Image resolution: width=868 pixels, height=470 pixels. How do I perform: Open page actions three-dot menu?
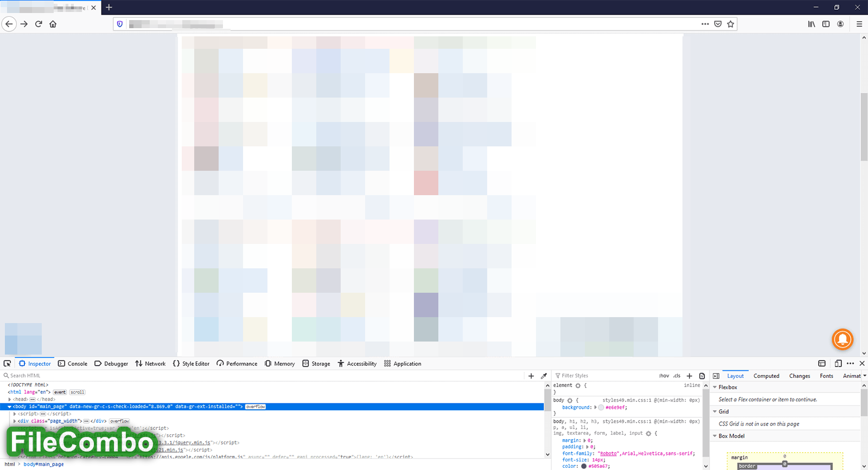(x=705, y=24)
